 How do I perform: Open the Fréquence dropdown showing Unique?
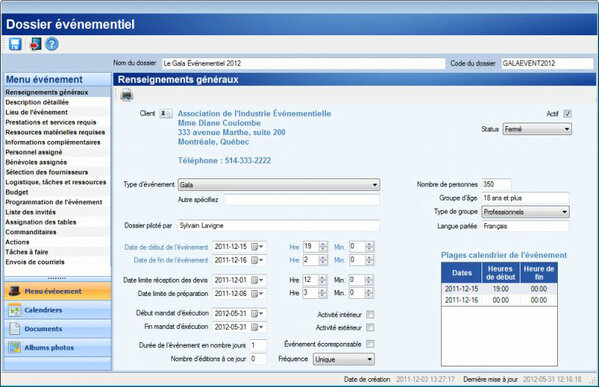coord(343,359)
